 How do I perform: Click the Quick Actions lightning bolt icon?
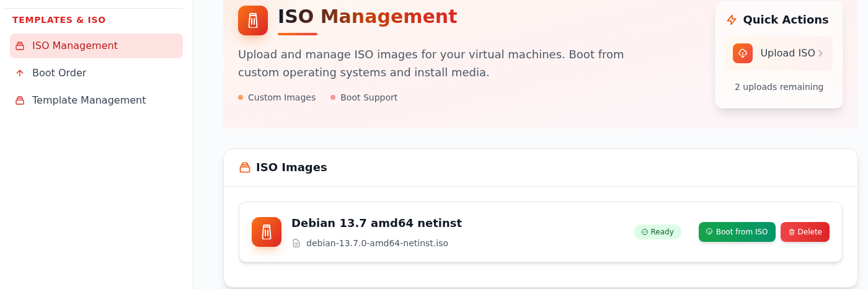pos(732,20)
